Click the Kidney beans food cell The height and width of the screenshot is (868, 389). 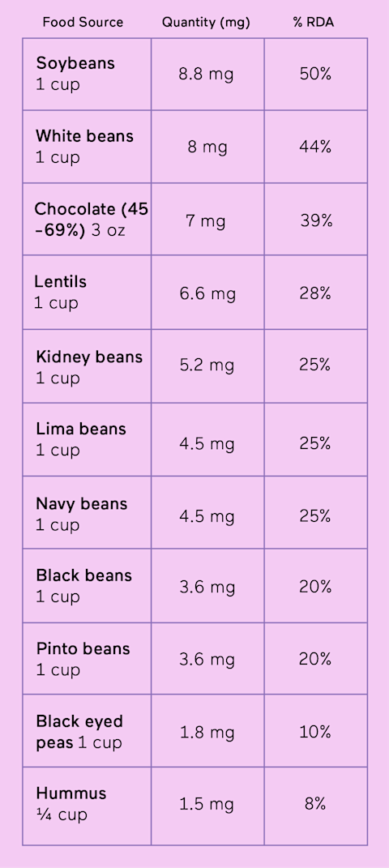point(87,366)
